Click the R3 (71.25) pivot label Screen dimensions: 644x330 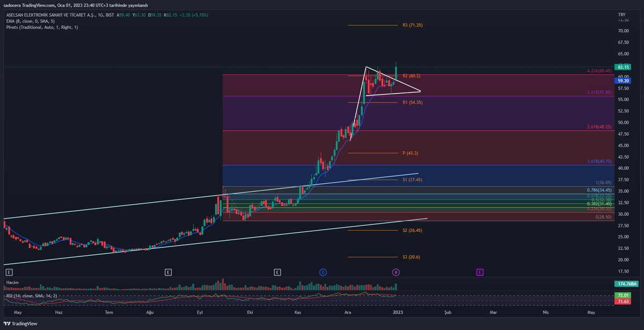(412, 25)
